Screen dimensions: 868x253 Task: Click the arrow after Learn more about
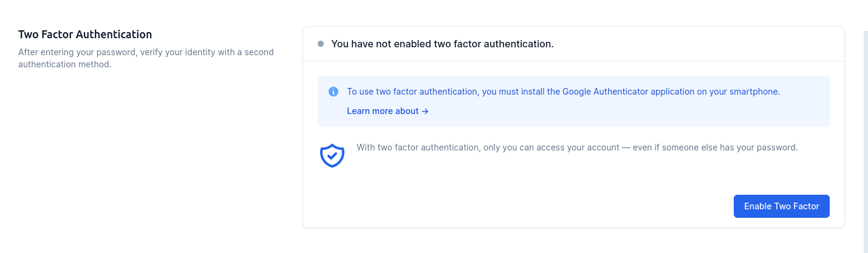tap(425, 111)
